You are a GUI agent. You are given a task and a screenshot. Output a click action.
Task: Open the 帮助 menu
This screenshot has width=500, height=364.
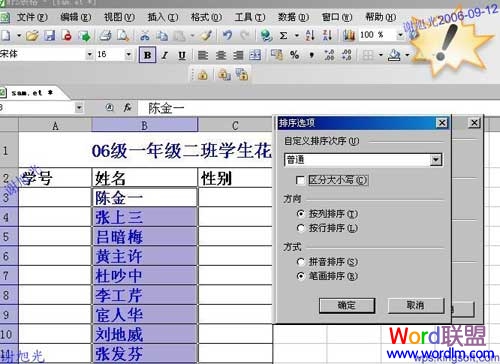point(381,17)
